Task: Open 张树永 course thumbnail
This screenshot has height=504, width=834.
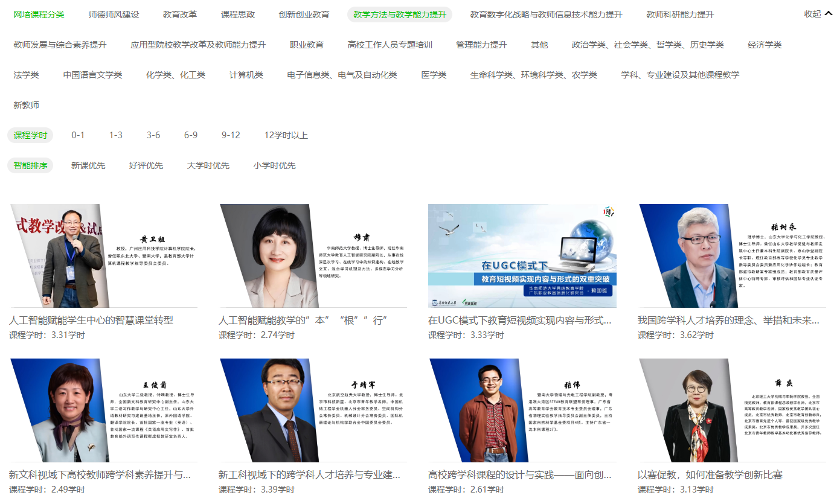Action: [732, 256]
